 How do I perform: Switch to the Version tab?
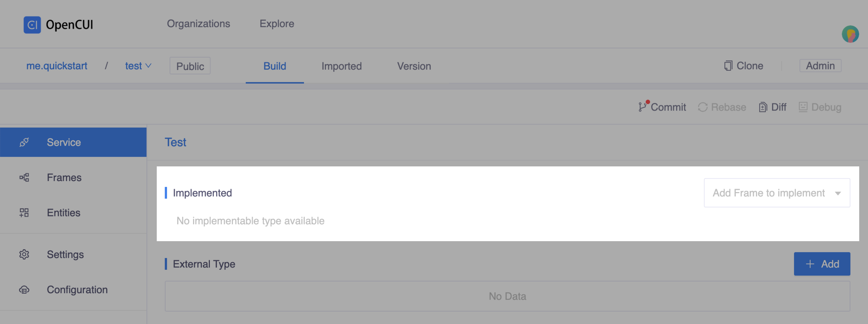[x=414, y=66]
